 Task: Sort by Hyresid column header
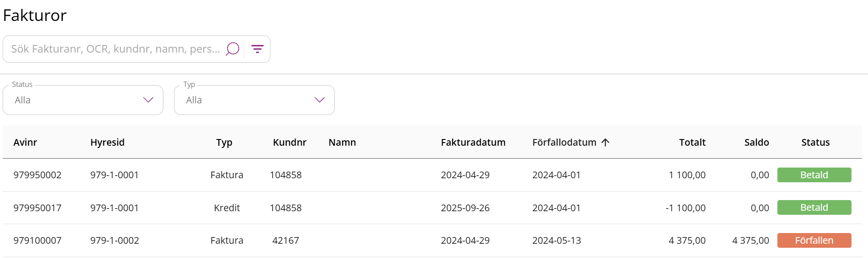[107, 143]
